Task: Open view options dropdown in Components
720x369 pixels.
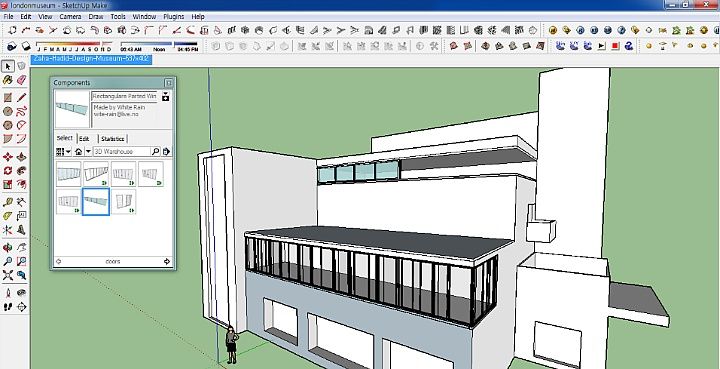Action: (x=63, y=151)
